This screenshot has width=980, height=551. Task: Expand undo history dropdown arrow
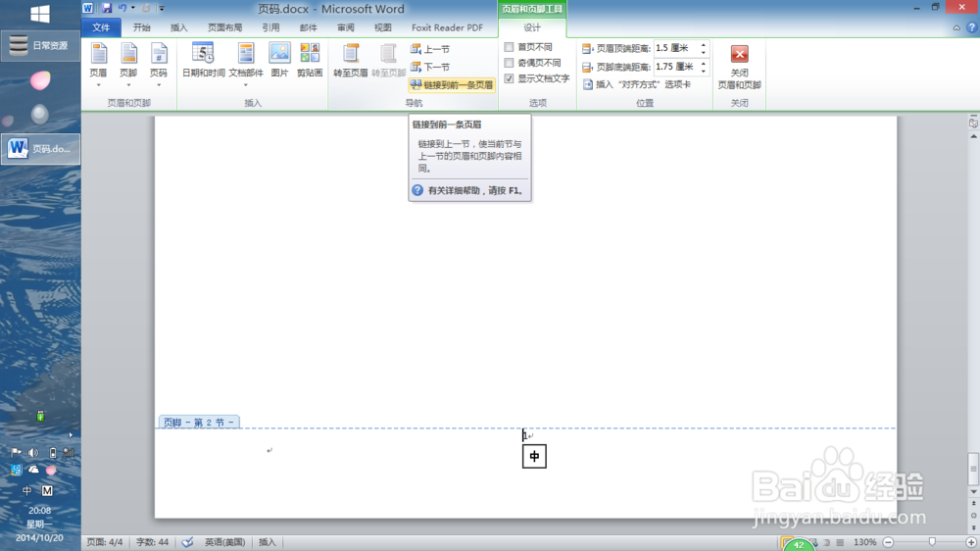(133, 8)
